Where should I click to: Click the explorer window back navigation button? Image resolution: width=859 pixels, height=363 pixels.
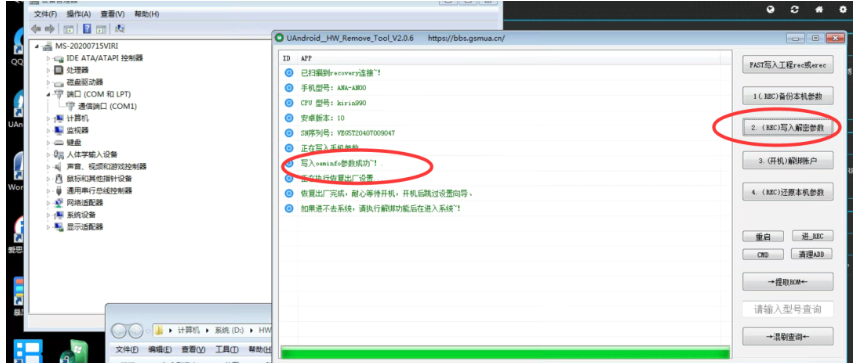pos(119,330)
